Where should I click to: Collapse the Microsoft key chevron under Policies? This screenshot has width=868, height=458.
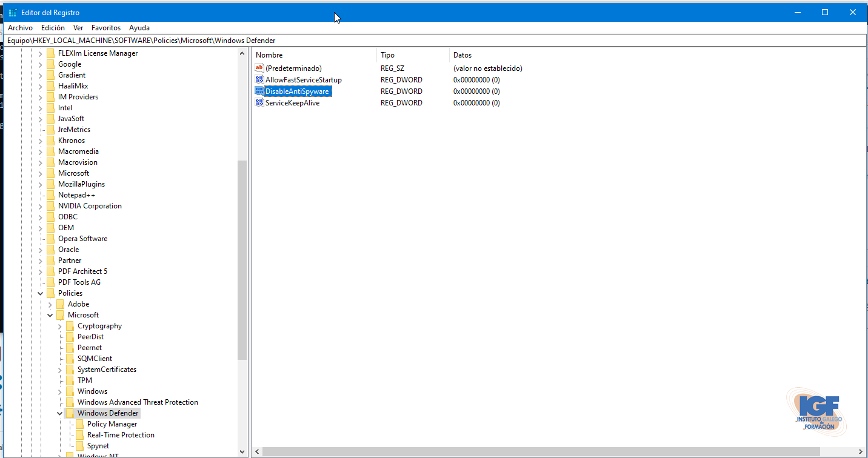pos(50,315)
